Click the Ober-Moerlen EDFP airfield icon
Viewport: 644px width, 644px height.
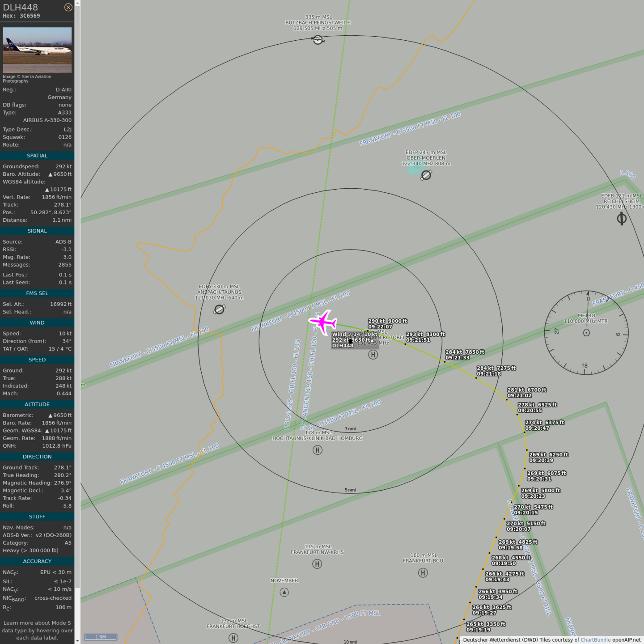[426, 175]
